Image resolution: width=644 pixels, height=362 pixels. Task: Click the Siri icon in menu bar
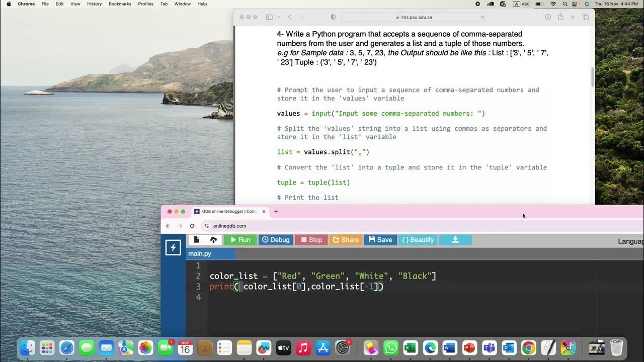[x=587, y=4]
